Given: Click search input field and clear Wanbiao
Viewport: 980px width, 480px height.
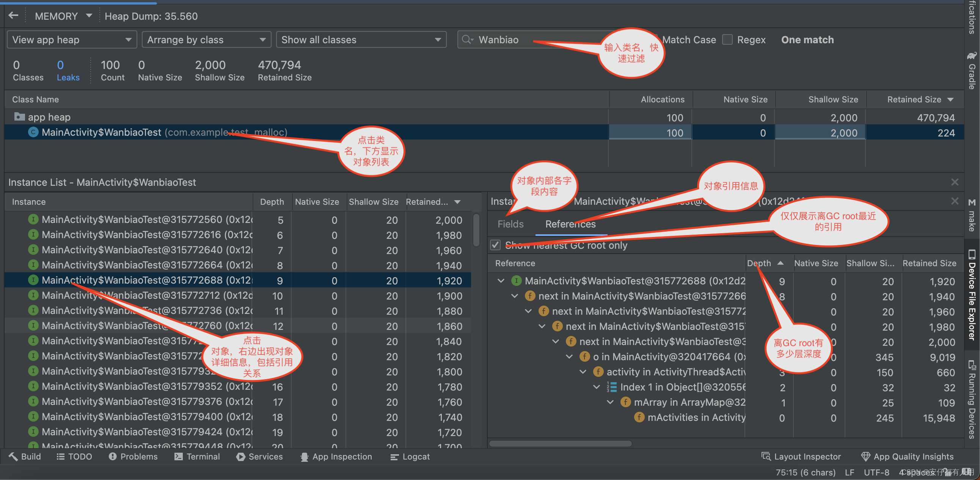Looking at the screenshot, I should pos(500,39).
